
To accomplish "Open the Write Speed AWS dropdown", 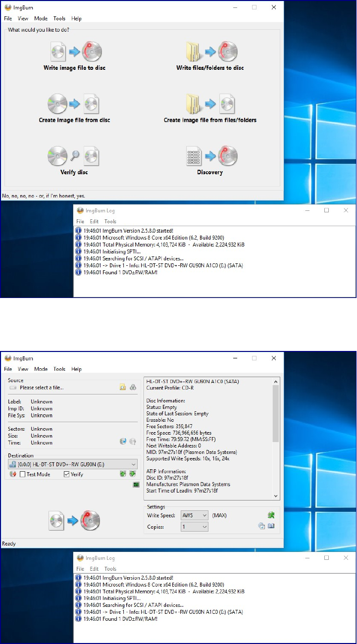I will click(x=195, y=515).
